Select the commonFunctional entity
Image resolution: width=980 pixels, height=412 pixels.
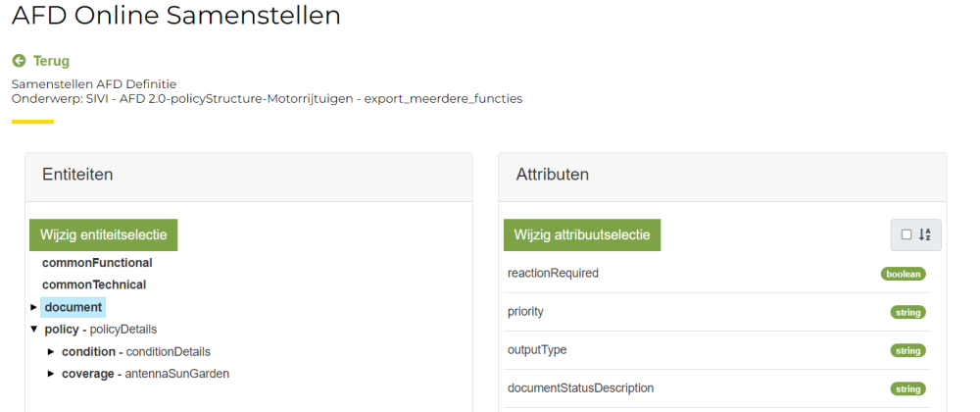point(97,263)
